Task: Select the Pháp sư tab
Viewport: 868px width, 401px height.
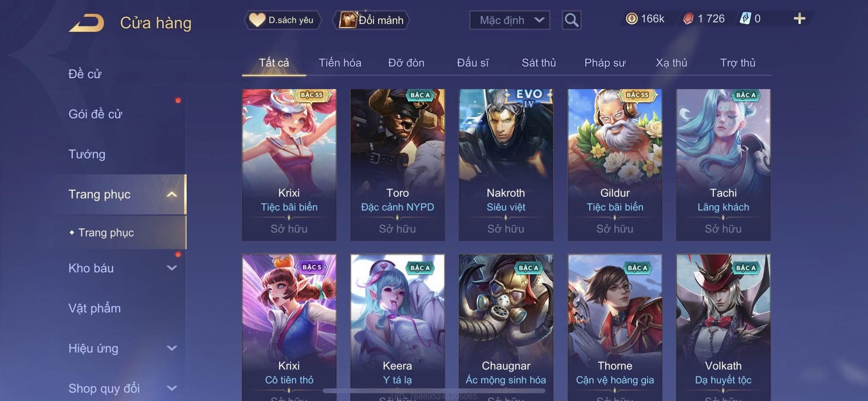Action: tap(605, 63)
